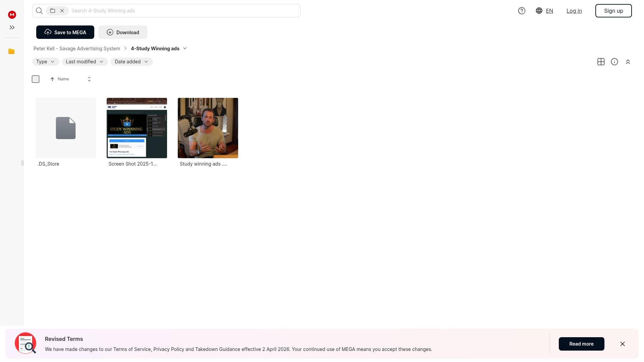This screenshot has height=362, width=644.
Task: Sort files by the Name column header
Action: point(63,79)
